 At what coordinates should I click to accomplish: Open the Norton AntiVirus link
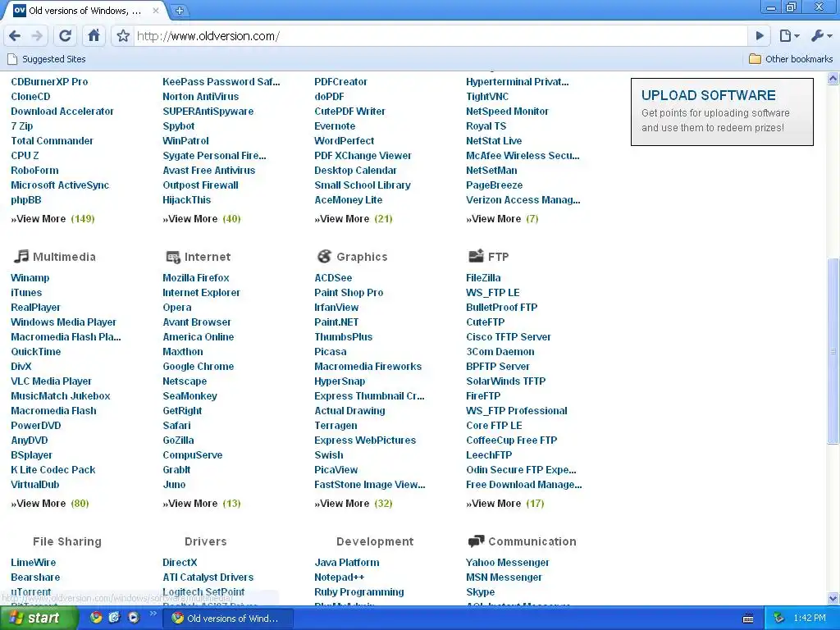pos(200,97)
